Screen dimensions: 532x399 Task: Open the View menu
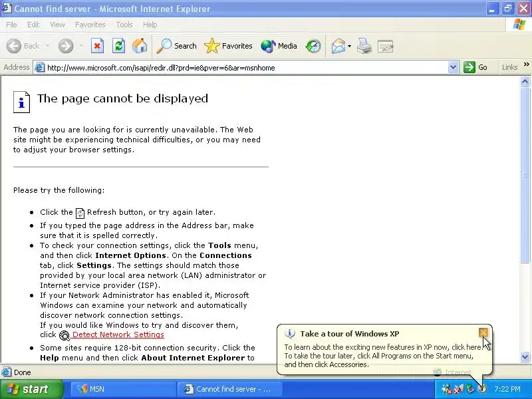point(57,25)
